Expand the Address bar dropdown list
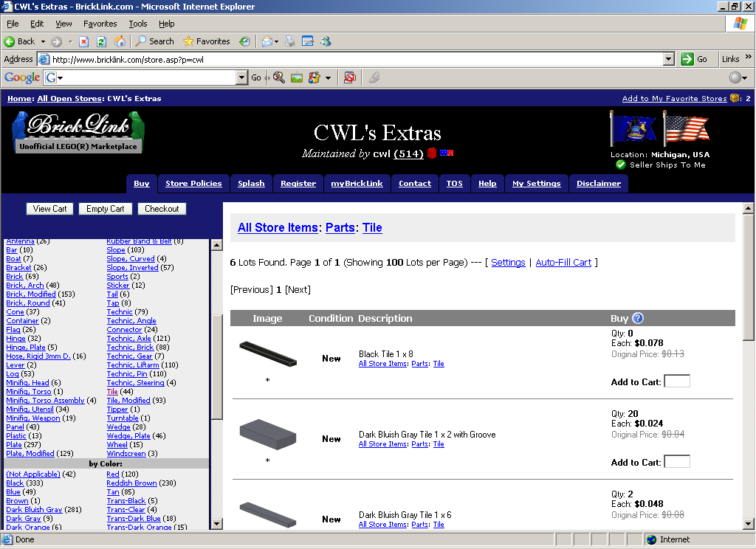 [668, 59]
